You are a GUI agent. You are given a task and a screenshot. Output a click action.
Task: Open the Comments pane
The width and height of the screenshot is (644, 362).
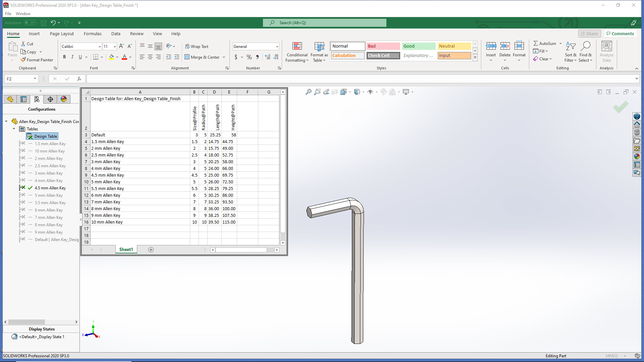click(620, 34)
